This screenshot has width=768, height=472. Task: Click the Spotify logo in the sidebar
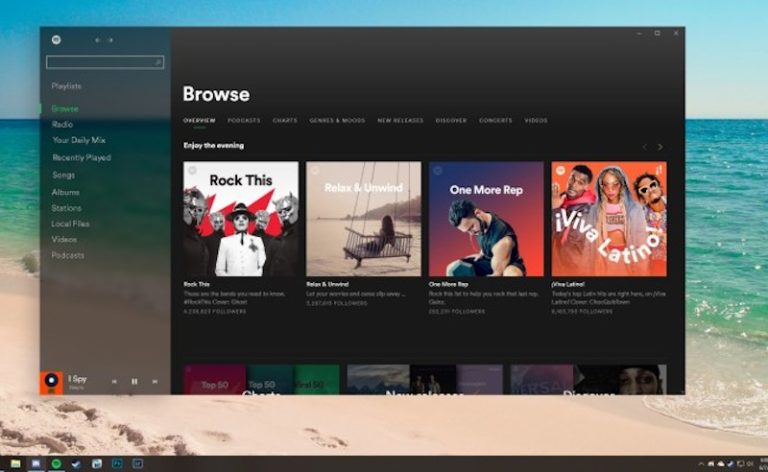point(56,40)
